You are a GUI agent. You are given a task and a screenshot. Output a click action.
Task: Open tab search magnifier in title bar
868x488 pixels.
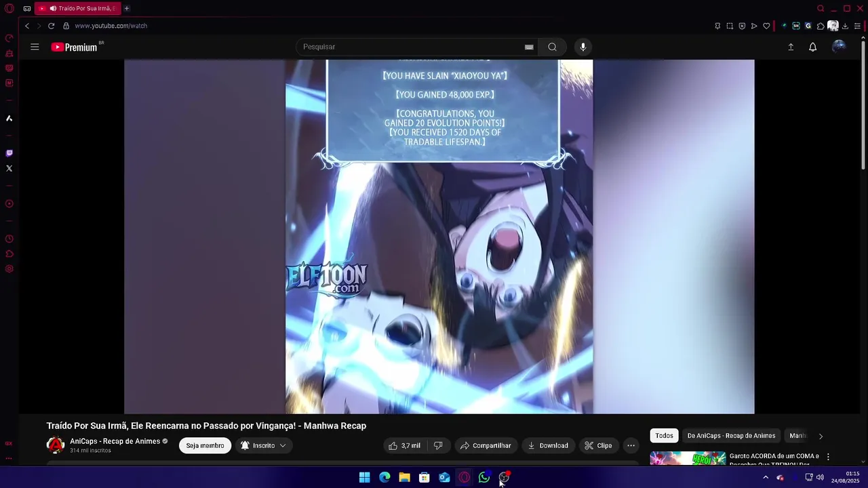point(821,9)
